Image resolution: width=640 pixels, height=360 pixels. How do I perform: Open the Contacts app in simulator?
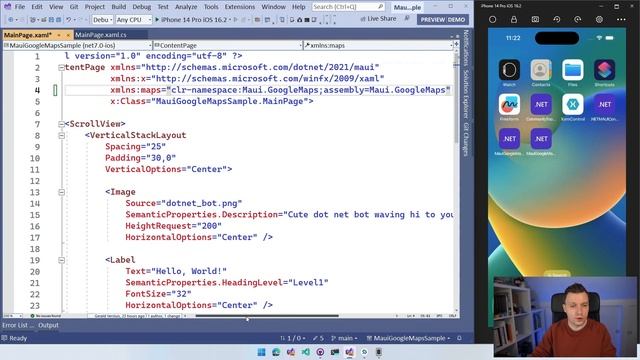click(541, 70)
